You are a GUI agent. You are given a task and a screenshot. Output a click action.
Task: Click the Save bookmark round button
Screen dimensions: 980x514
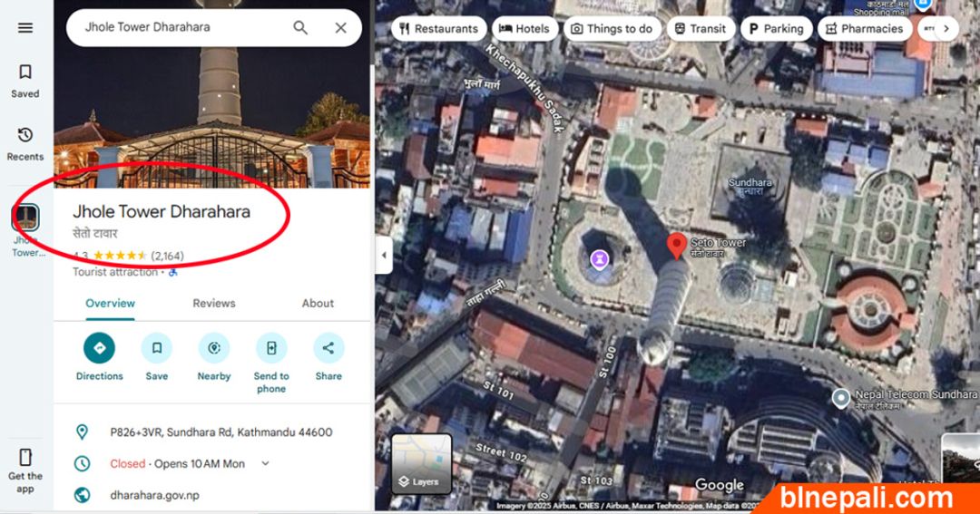pos(157,348)
